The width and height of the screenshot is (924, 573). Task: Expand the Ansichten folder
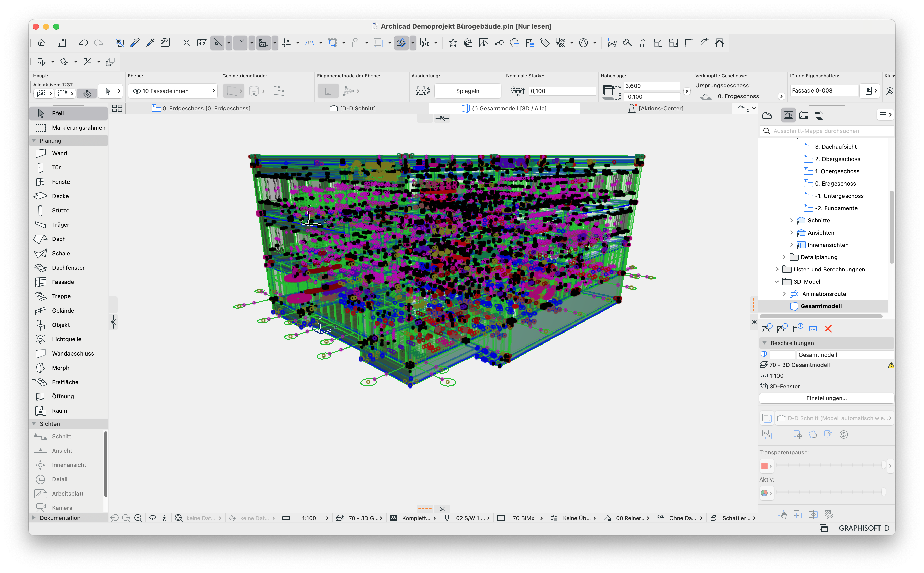(x=791, y=233)
